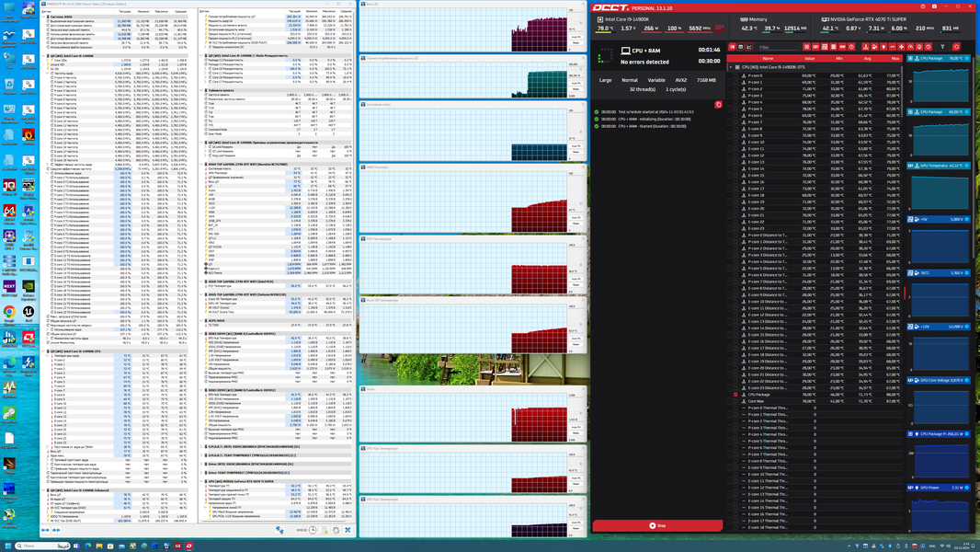Viewport: 980px width, 552px height.
Task: Switch OCCT monitoring to table view
Action: tap(741, 47)
